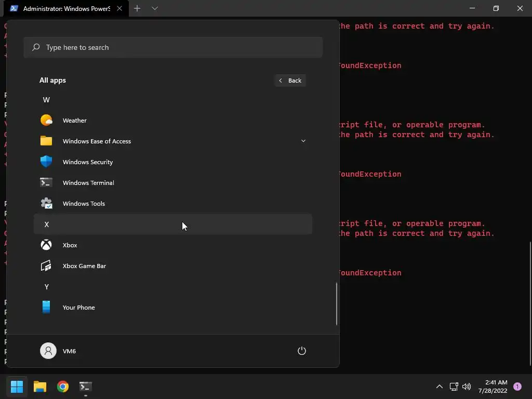The image size is (532, 399).
Task: Open Windows Security shield icon
Action: [x=46, y=162]
